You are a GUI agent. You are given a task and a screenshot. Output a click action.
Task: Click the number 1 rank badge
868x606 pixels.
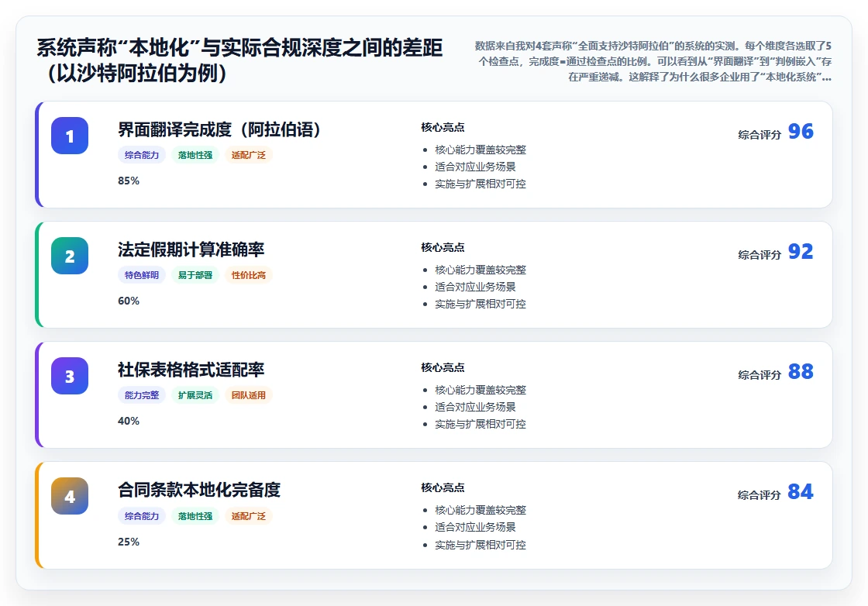(70, 136)
